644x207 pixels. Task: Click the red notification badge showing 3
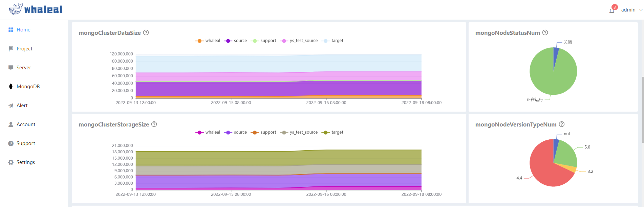(x=615, y=7)
